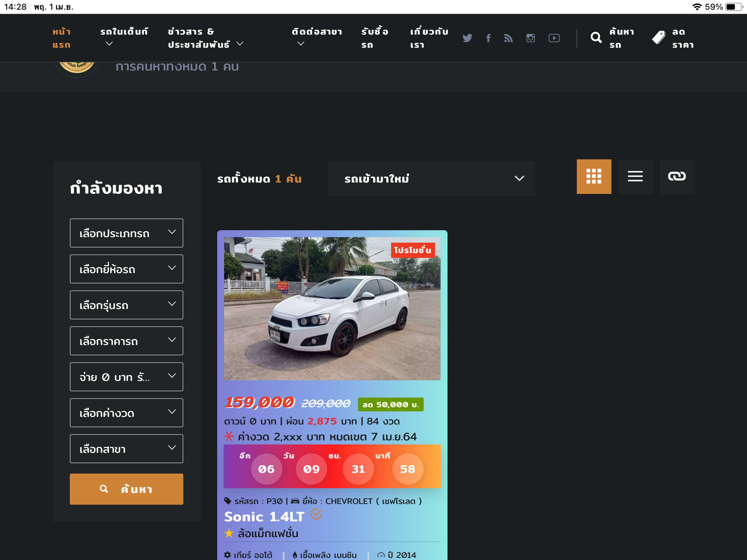Click the RSS feed icon
Image resolution: width=747 pixels, height=560 pixels.
coord(508,38)
